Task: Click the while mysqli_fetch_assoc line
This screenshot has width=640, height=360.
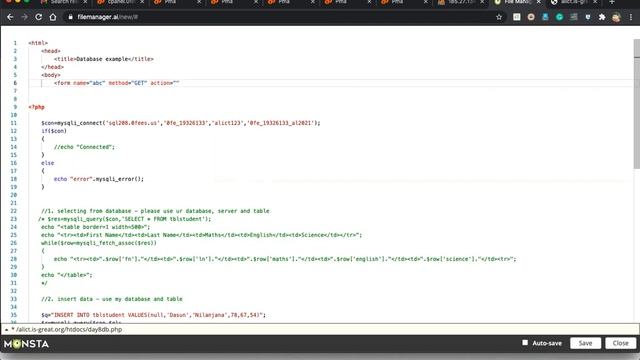Action: tap(99, 243)
